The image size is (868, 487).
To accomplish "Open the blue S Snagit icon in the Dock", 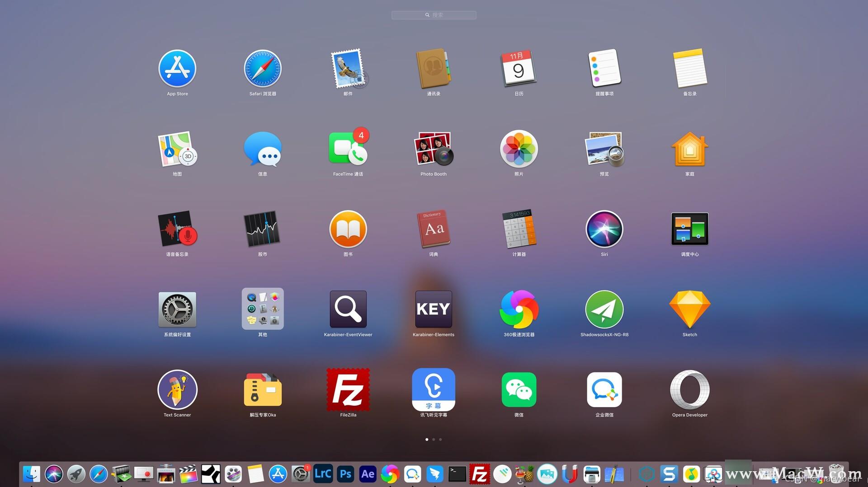I will [669, 474].
